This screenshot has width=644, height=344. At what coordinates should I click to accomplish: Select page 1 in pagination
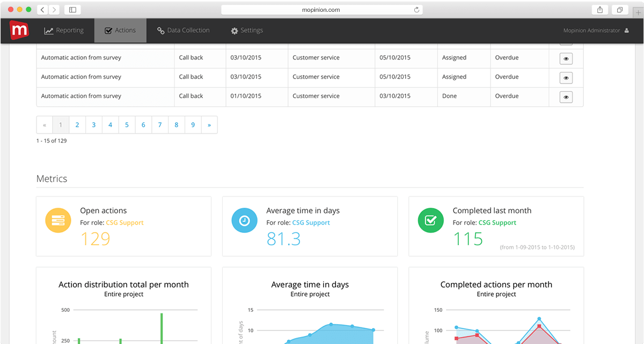click(x=61, y=125)
